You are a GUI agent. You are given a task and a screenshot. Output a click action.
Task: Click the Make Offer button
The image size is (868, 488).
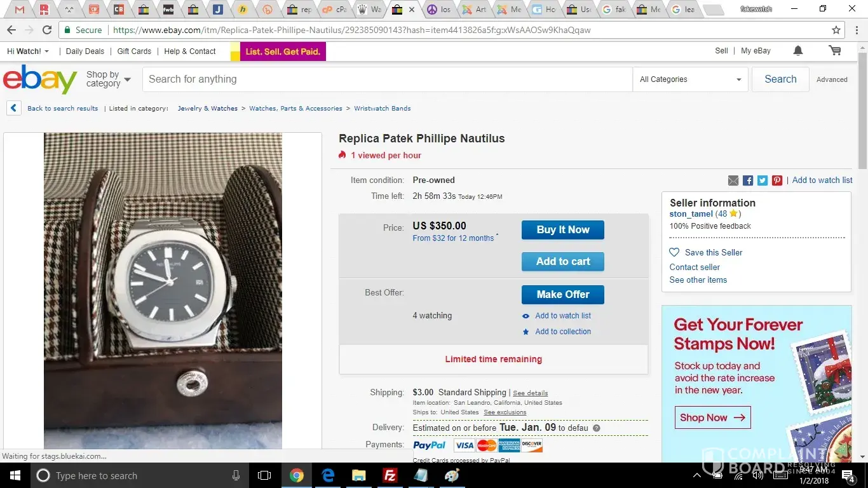click(x=563, y=295)
